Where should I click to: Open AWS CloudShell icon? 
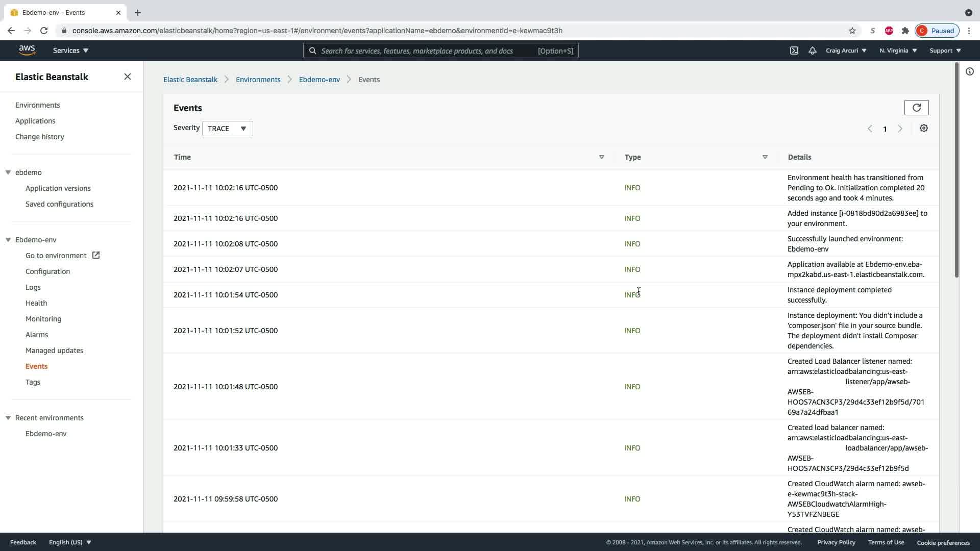794,51
